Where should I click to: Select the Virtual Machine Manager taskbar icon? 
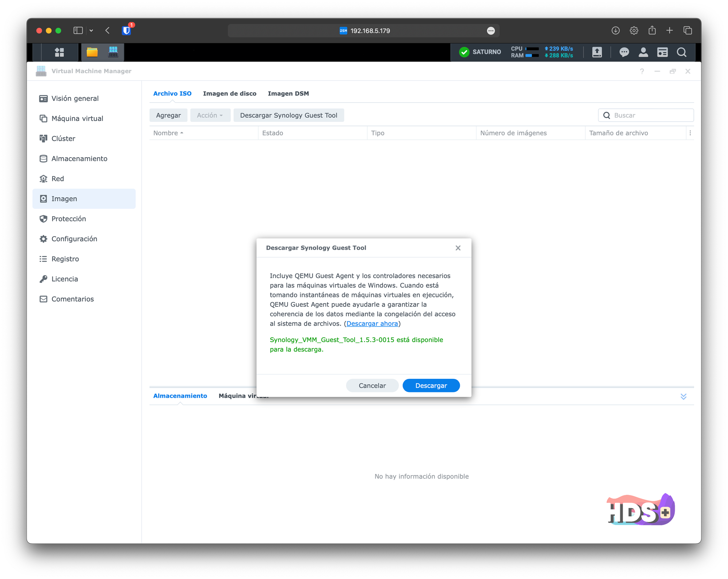click(x=113, y=52)
